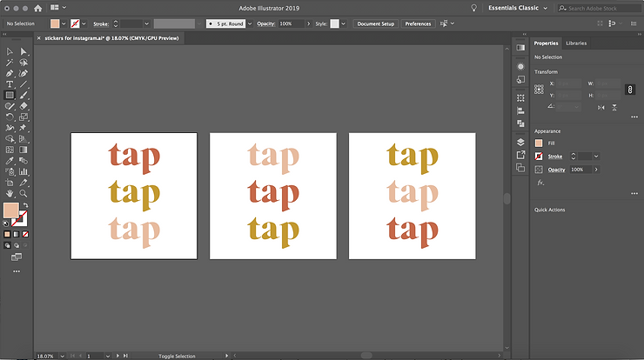
Task: Open Align panel icon in dock
Action: click(x=520, y=110)
